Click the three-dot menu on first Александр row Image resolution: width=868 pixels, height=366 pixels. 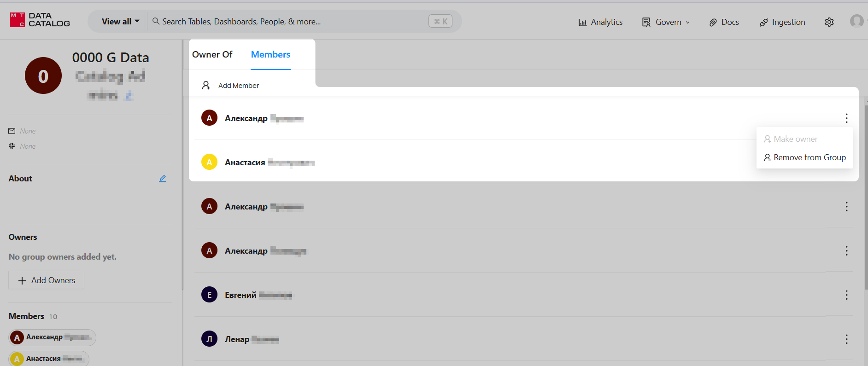point(846,118)
